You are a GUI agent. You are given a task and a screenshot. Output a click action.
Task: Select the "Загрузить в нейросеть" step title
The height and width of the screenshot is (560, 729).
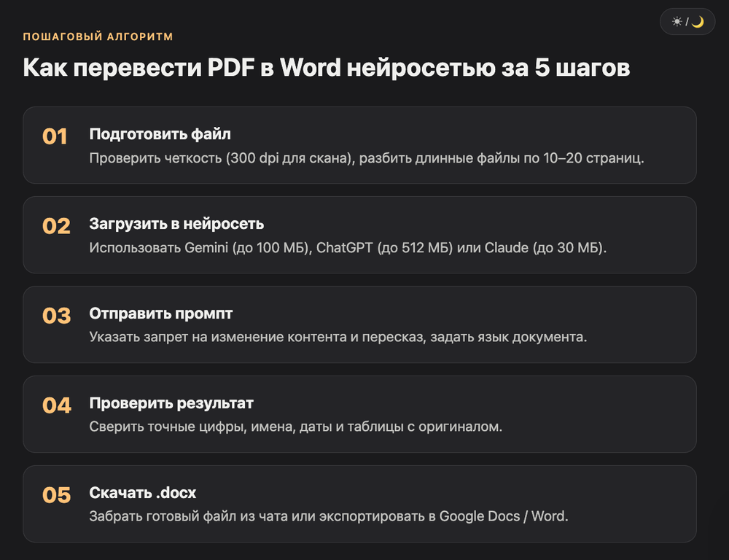click(176, 224)
